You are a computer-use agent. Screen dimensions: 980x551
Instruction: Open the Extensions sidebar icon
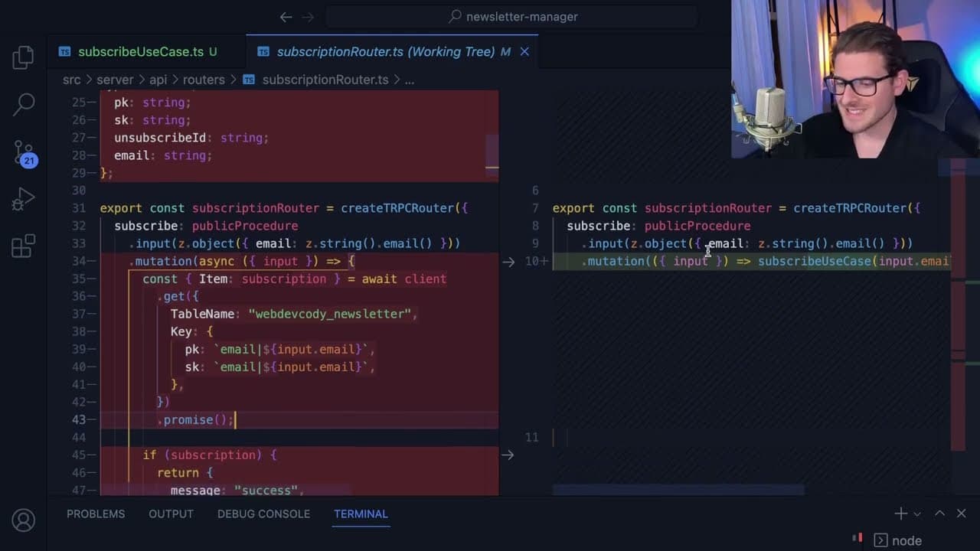click(23, 246)
